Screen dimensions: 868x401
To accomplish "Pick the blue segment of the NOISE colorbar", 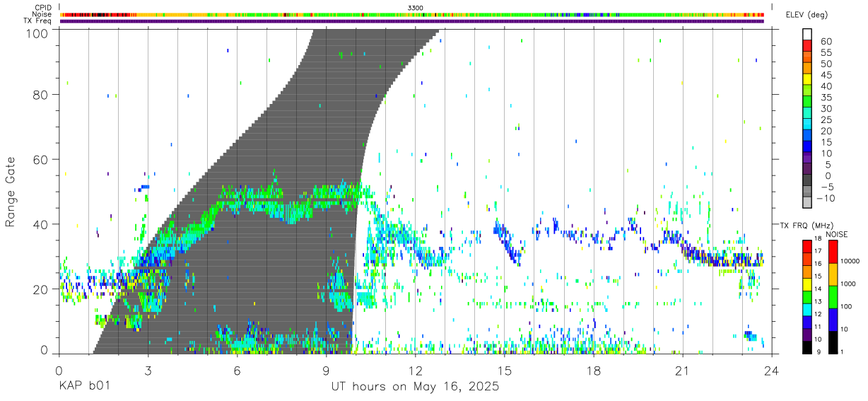I will pyautogui.click(x=833, y=320).
